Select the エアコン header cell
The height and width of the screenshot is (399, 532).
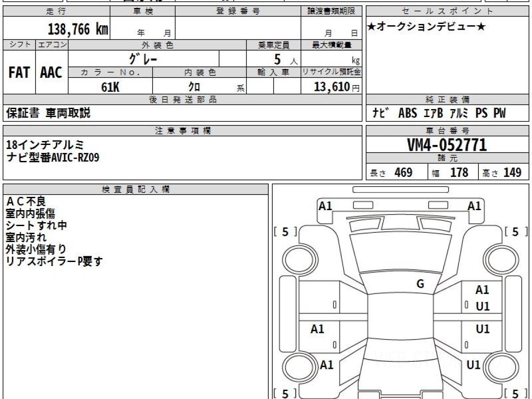[52, 45]
